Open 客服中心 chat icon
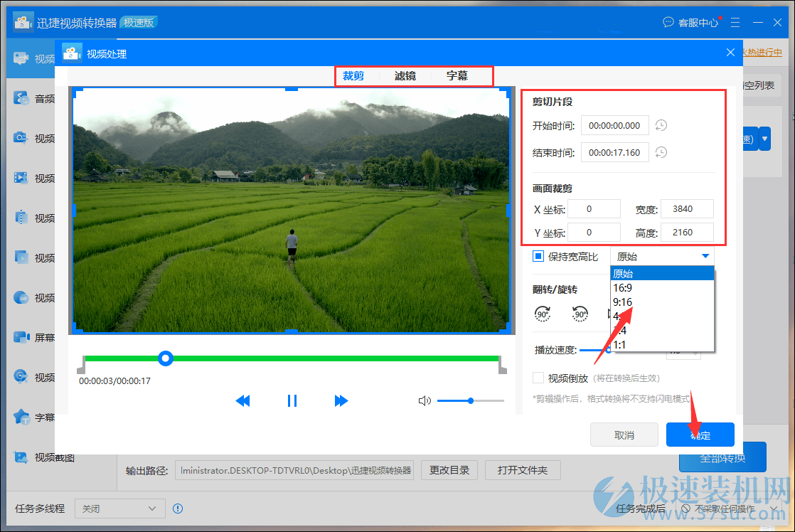The width and height of the screenshot is (795, 532). point(668,22)
